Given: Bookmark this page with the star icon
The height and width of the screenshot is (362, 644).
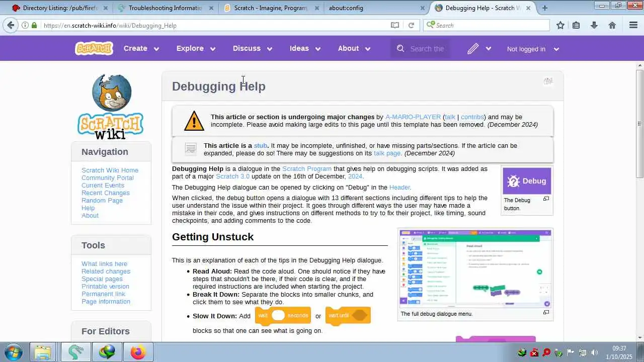Looking at the screenshot, I should pos(560,25).
